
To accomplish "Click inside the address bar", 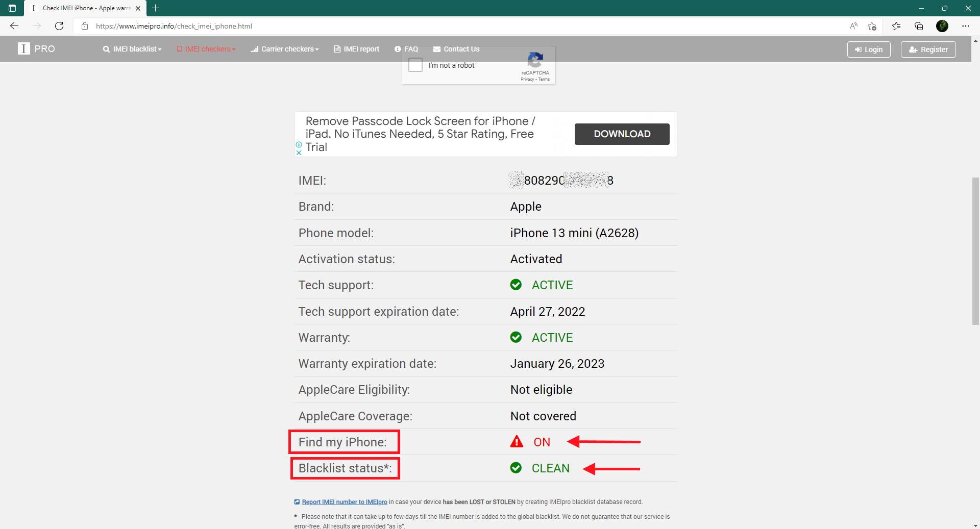I will coord(204,26).
